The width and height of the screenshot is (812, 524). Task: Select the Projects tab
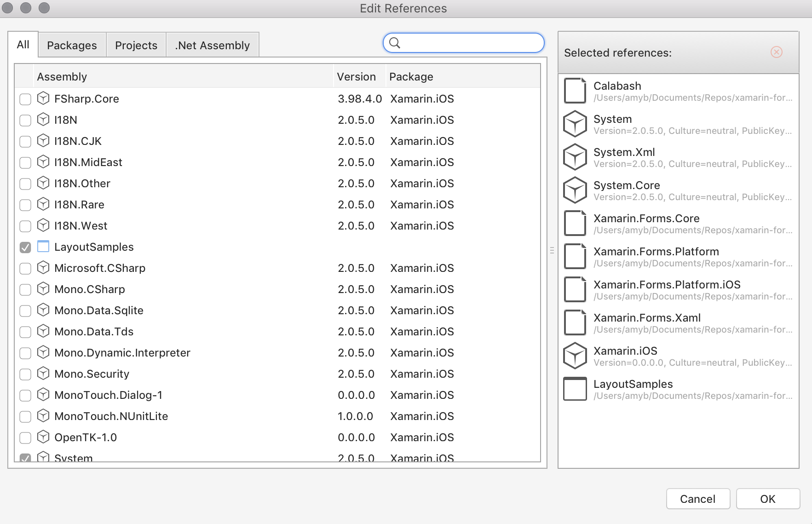136,45
